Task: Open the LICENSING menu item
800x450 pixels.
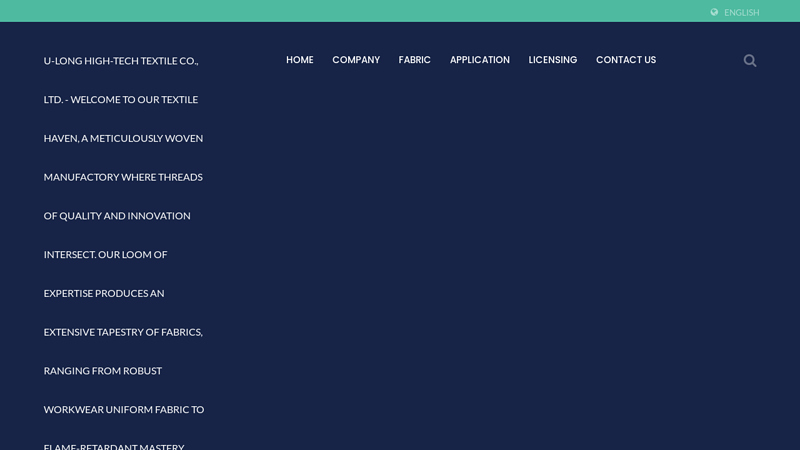Action: point(553,60)
